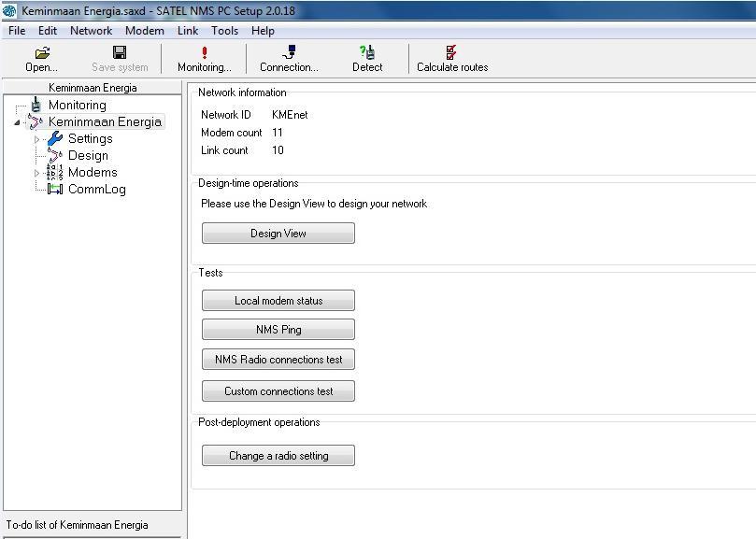Select the Design label in tree
756x539 pixels.
tap(88, 155)
